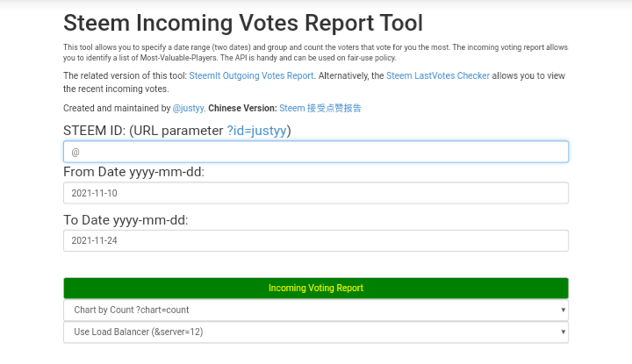Click the bold Chinese Version text
The height and width of the screenshot is (364, 632).
pyautogui.click(x=241, y=108)
